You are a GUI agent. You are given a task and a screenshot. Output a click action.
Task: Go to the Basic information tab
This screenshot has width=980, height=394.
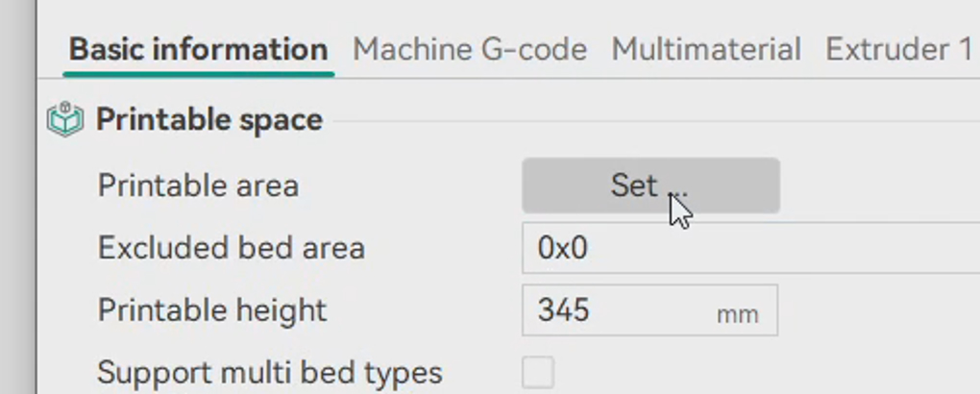pos(199,49)
